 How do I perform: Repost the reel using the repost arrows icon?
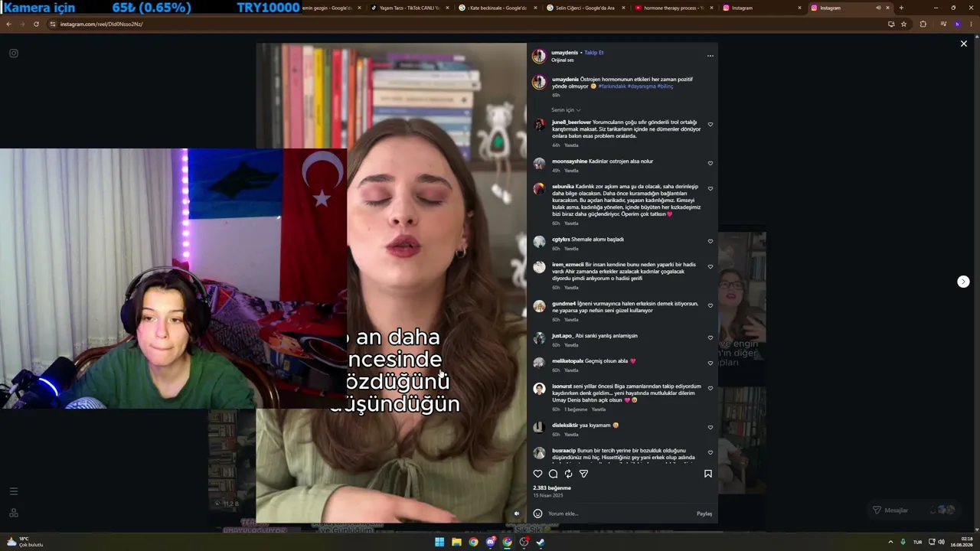568,474
